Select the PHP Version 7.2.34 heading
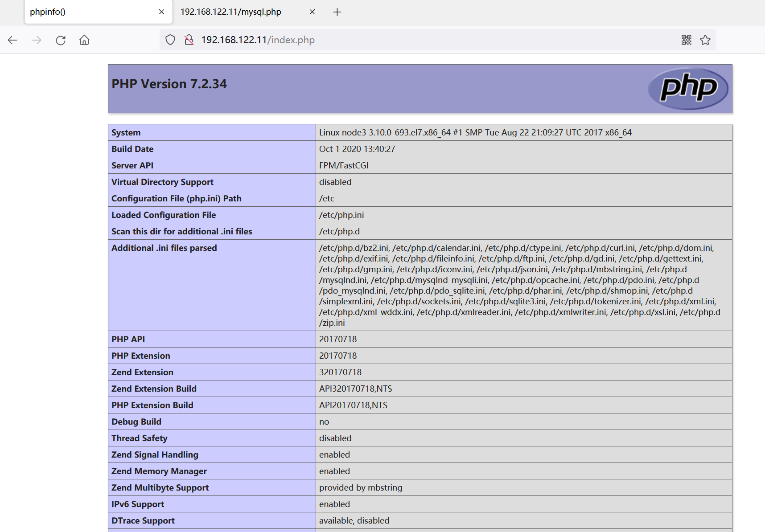Image resolution: width=765 pixels, height=532 pixels. [169, 84]
